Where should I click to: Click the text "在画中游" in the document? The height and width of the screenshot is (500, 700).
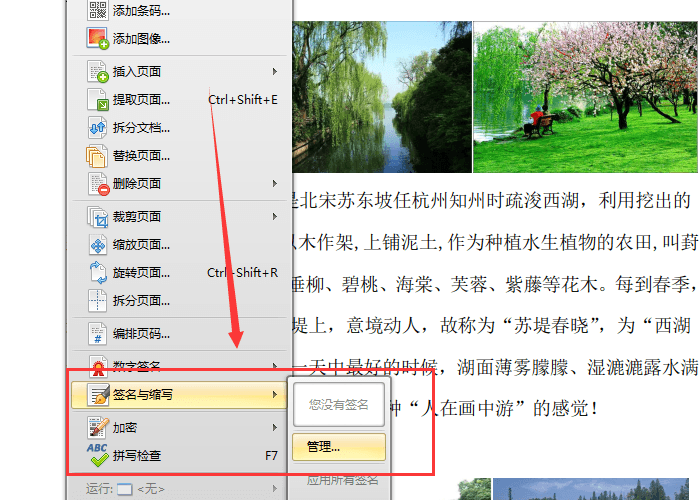coord(476,408)
